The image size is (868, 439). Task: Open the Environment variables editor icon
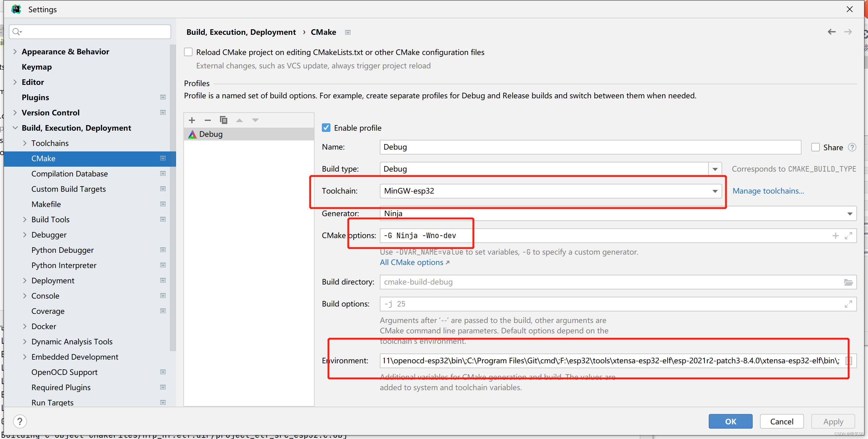click(849, 361)
